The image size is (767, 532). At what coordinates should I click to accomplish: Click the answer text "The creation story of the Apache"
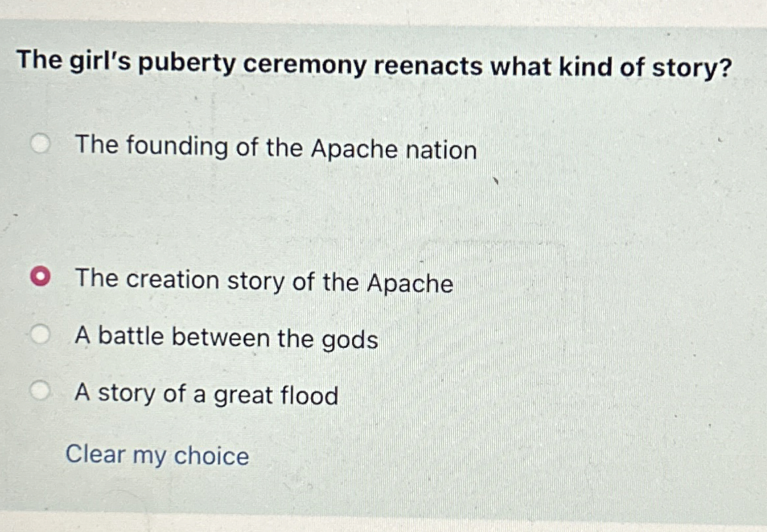(264, 283)
